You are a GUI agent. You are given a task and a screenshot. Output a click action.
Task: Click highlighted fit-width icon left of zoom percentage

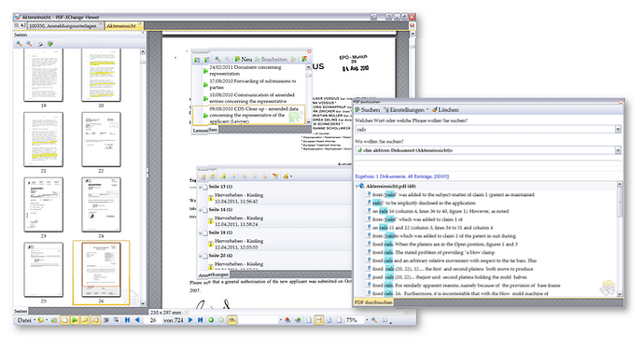pos(318,320)
